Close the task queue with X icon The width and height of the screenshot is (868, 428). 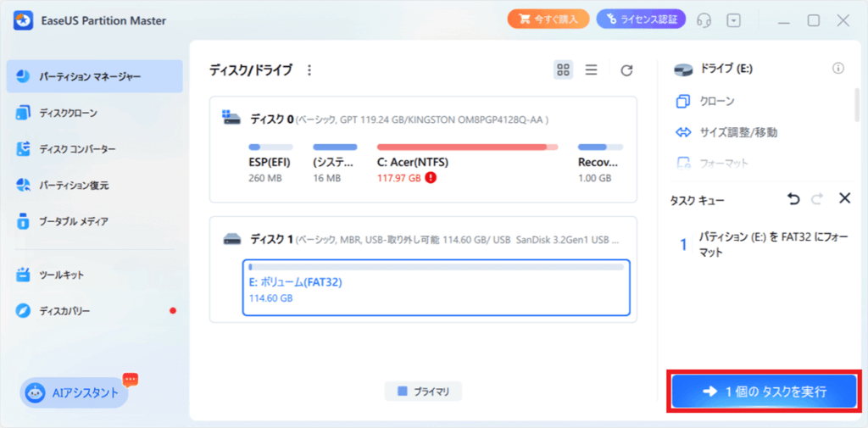point(844,198)
